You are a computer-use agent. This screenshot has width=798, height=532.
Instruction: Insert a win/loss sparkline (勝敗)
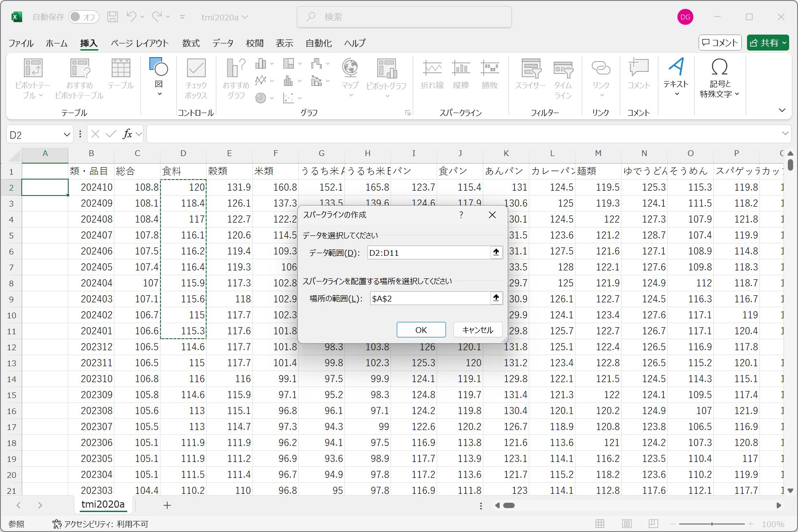490,74
